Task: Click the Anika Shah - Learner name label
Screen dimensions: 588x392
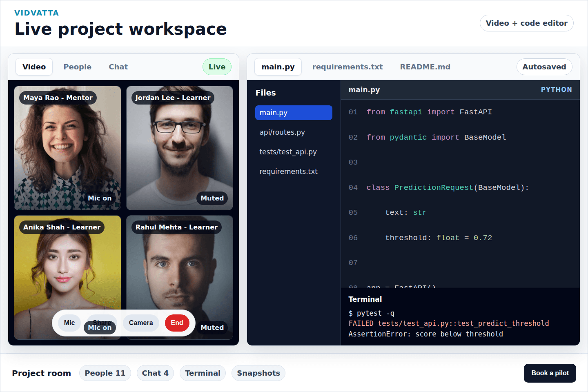Action: [x=62, y=227]
